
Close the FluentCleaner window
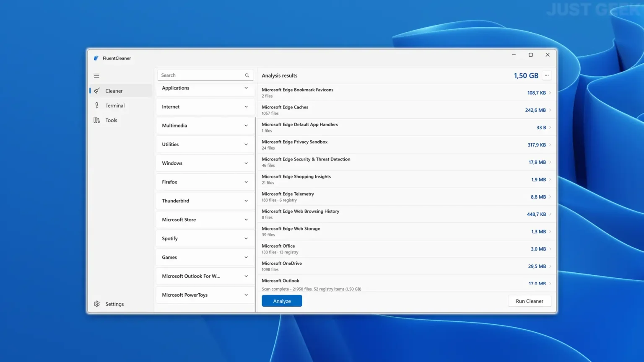point(548,55)
